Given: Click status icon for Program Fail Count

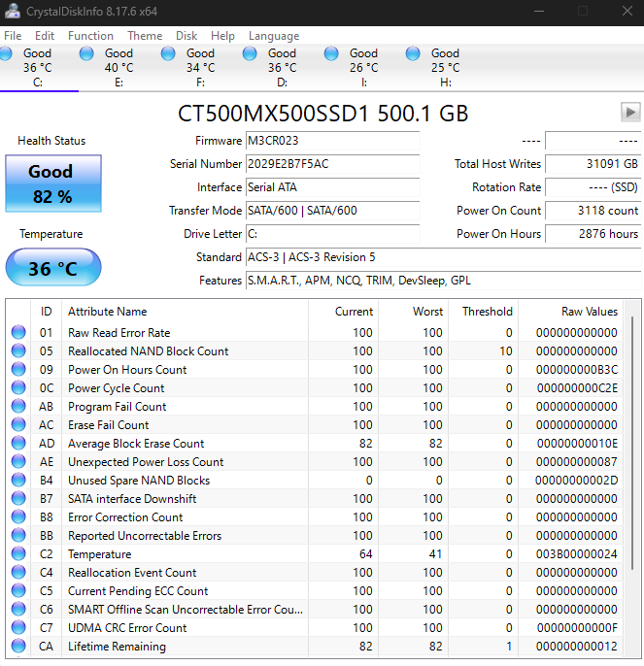Looking at the screenshot, I should point(18,406).
